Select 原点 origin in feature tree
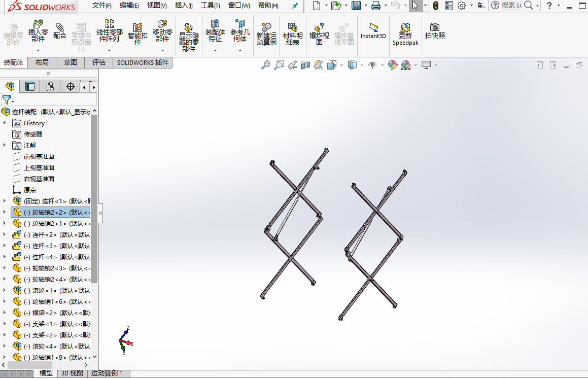 tap(30, 190)
